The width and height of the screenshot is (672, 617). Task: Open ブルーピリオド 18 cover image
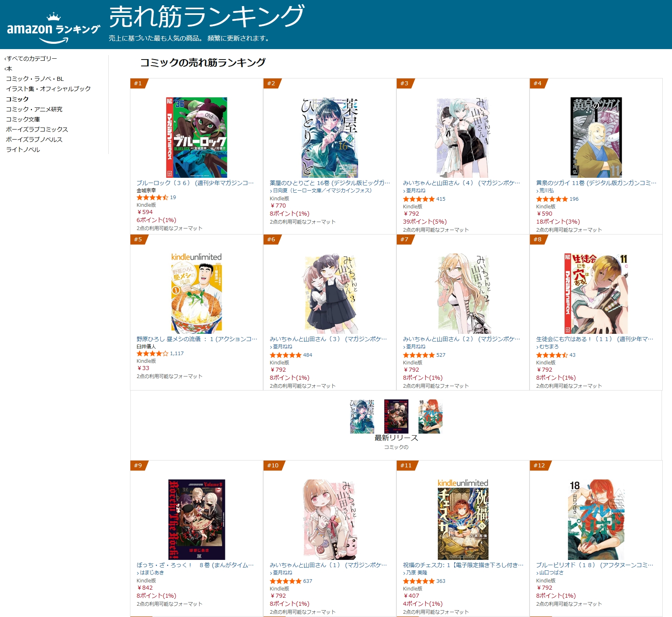tap(596, 519)
